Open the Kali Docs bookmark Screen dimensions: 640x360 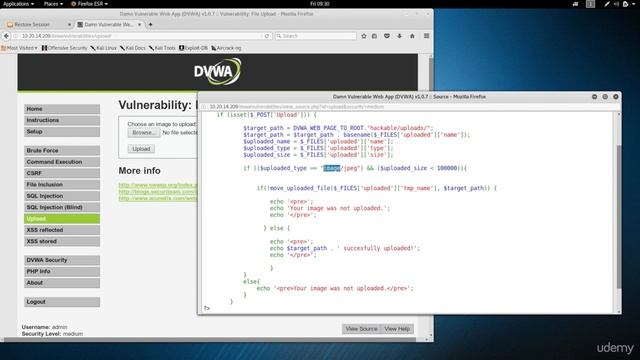tap(133, 48)
